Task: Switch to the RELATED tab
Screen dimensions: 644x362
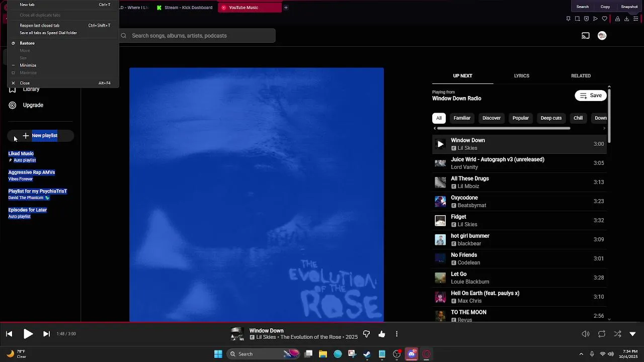Action: [x=581, y=76]
